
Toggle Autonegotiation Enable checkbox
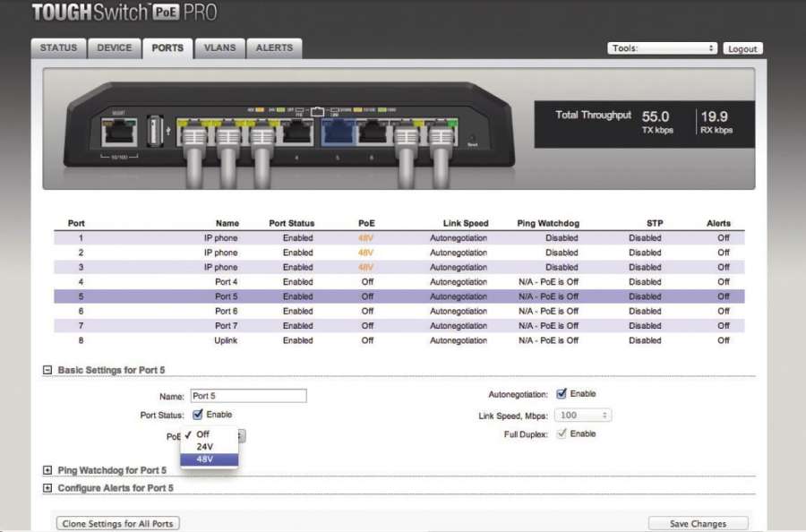pos(562,394)
